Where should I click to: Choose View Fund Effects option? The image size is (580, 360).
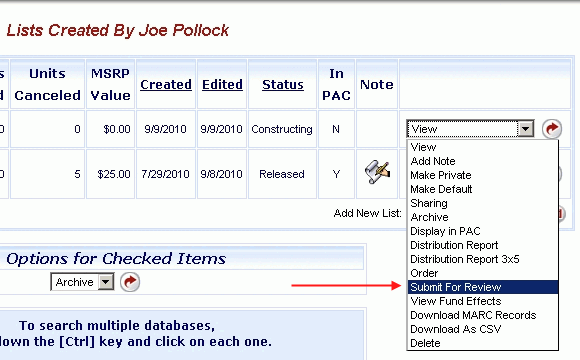point(483,301)
